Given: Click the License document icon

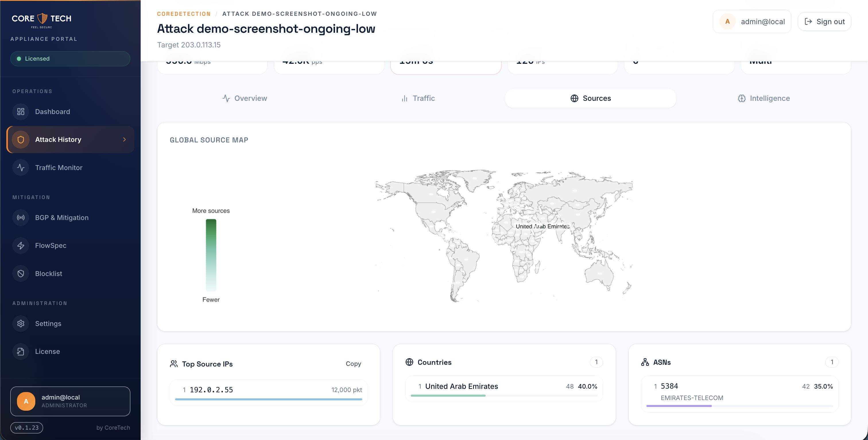Looking at the screenshot, I should [x=21, y=351].
